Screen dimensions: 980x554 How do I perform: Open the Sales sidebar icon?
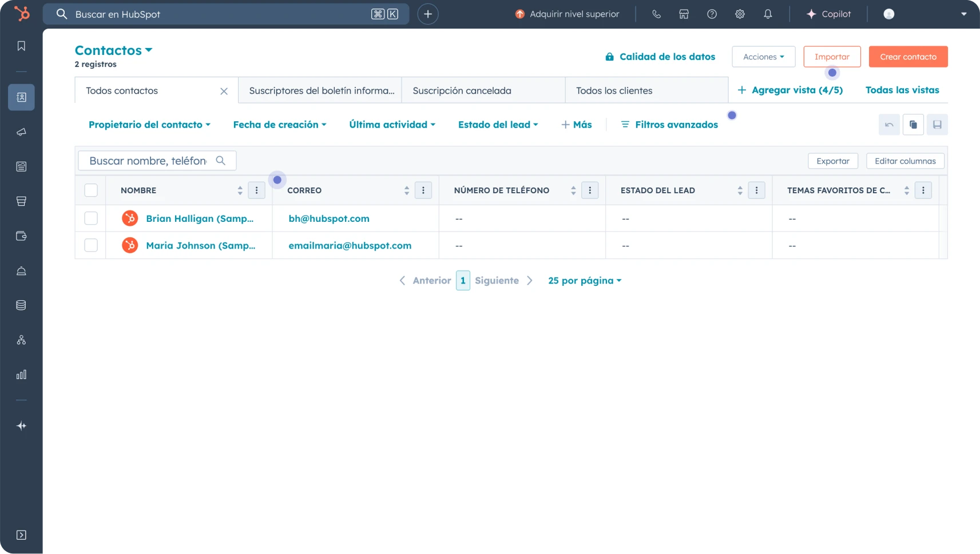[21, 201]
